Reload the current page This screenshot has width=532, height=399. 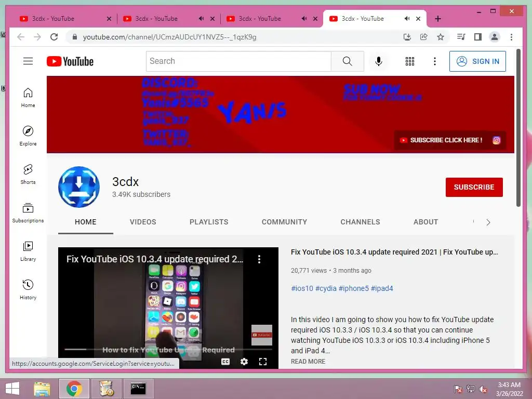click(54, 37)
